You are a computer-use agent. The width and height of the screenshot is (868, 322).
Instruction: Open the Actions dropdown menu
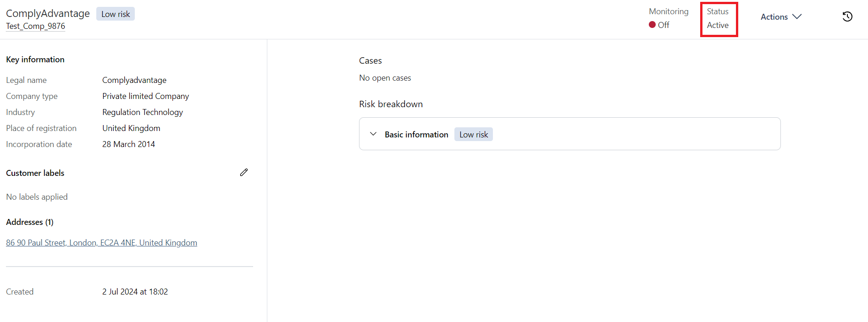[781, 16]
